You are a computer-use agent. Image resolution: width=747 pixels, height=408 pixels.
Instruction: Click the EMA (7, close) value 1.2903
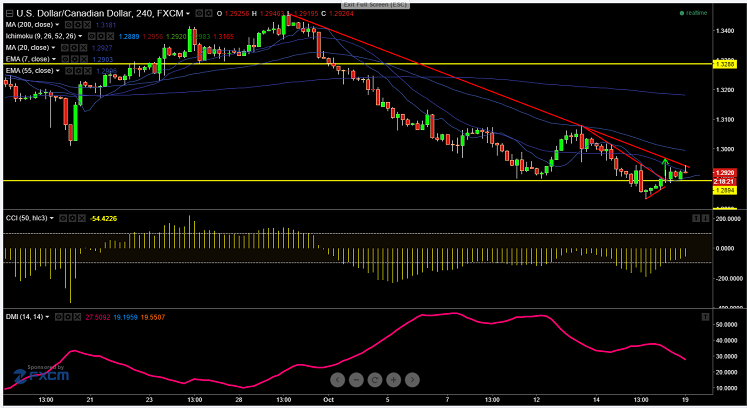point(102,59)
